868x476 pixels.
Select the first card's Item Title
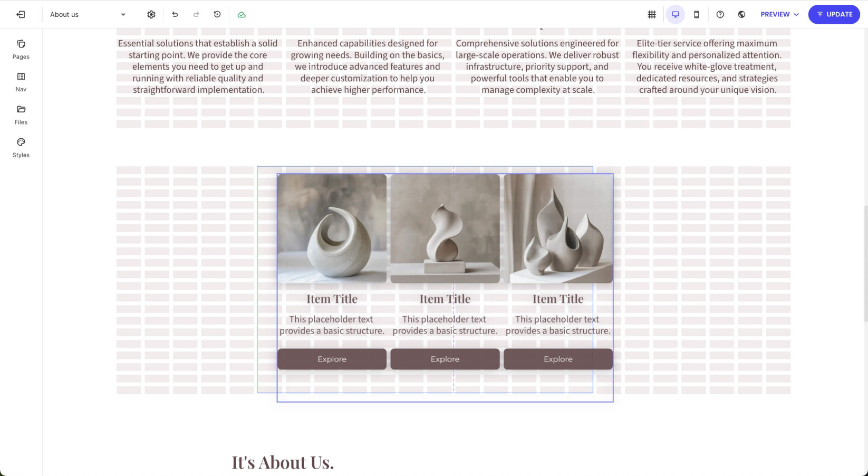point(332,299)
